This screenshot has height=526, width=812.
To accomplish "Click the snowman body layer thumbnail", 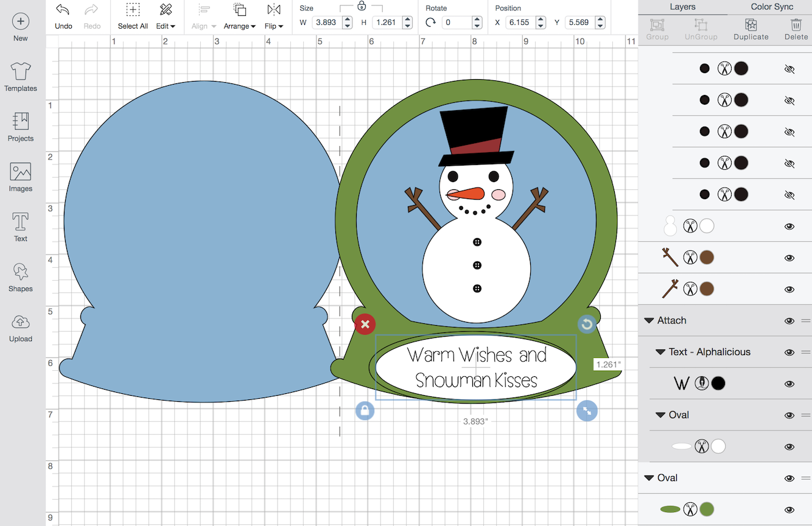I will point(670,226).
